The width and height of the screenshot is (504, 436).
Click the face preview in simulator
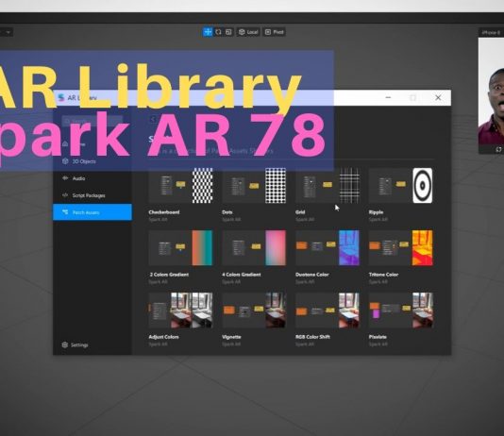pyautogui.click(x=491, y=92)
